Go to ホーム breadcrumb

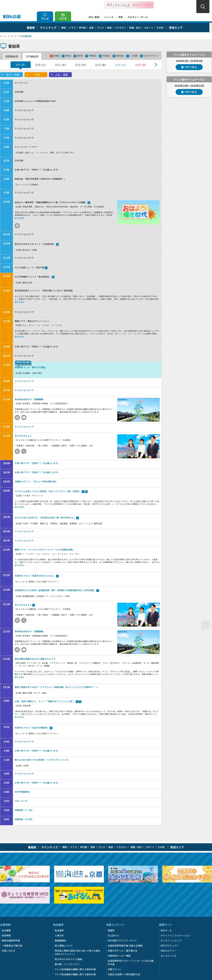pos(3,36)
